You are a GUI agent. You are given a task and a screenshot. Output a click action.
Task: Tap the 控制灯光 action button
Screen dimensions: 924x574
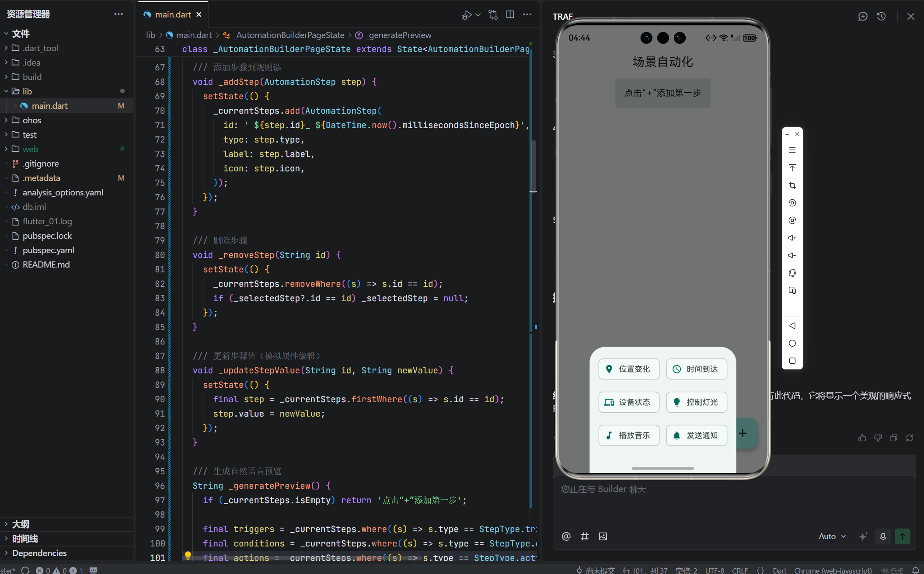tap(696, 402)
